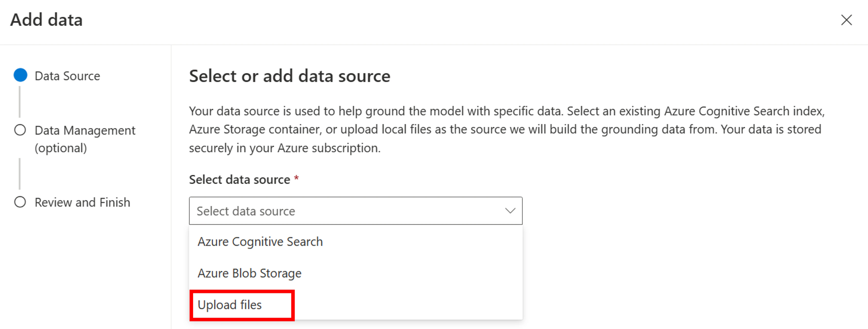Click the 'Select data source *' field label

pyautogui.click(x=244, y=179)
